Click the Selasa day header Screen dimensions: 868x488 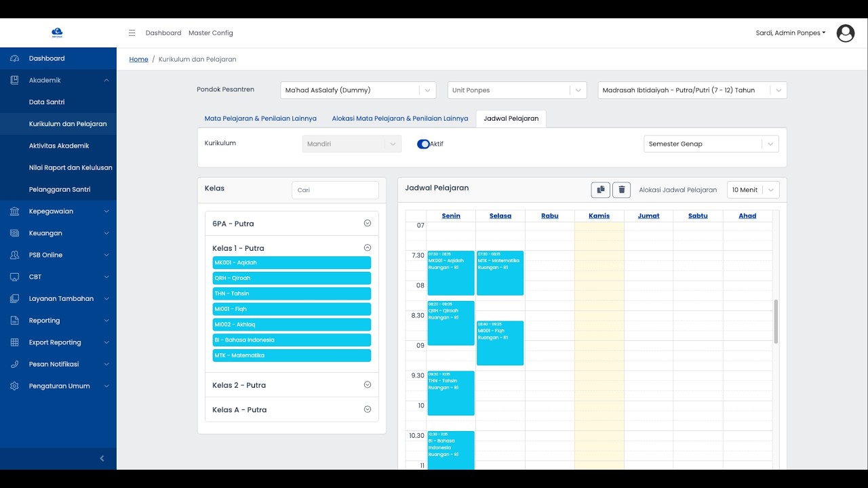(x=500, y=216)
